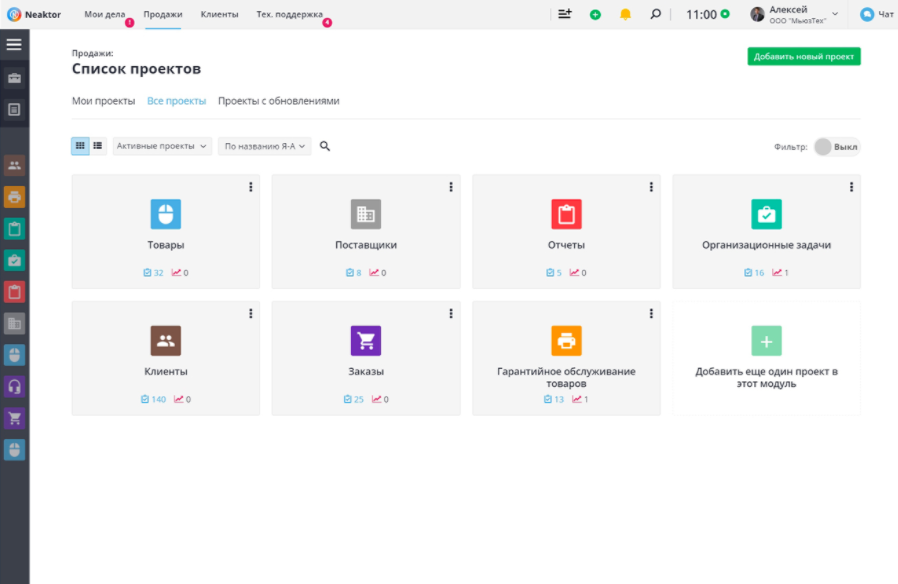This screenshot has height=584, width=898.
Task: Open the Организационные задачи project icon
Action: point(766,214)
